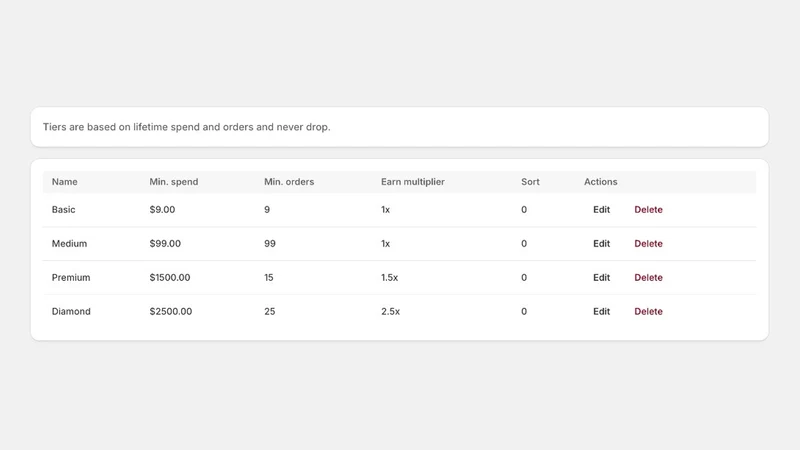Edit the Diamond tier
The height and width of the screenshot is (450, 800).
[x=601, y=312]
